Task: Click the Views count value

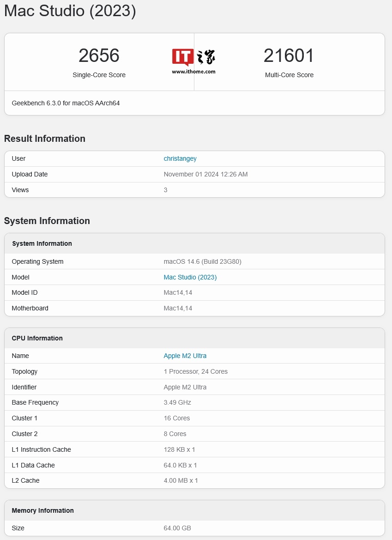Action: tap(165, 190)
